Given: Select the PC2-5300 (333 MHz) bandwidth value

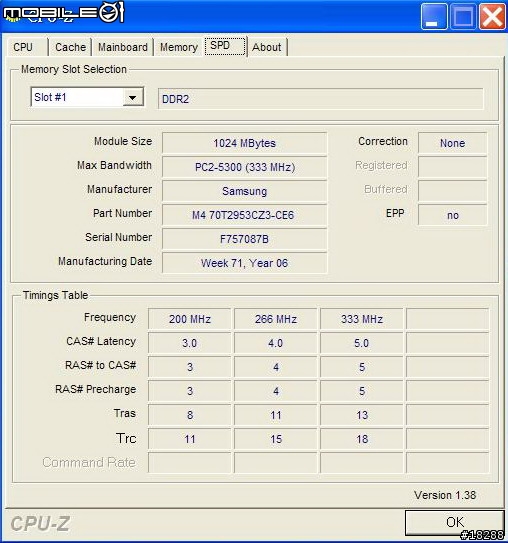Looking at the screenshot, I should click(244, 167).
